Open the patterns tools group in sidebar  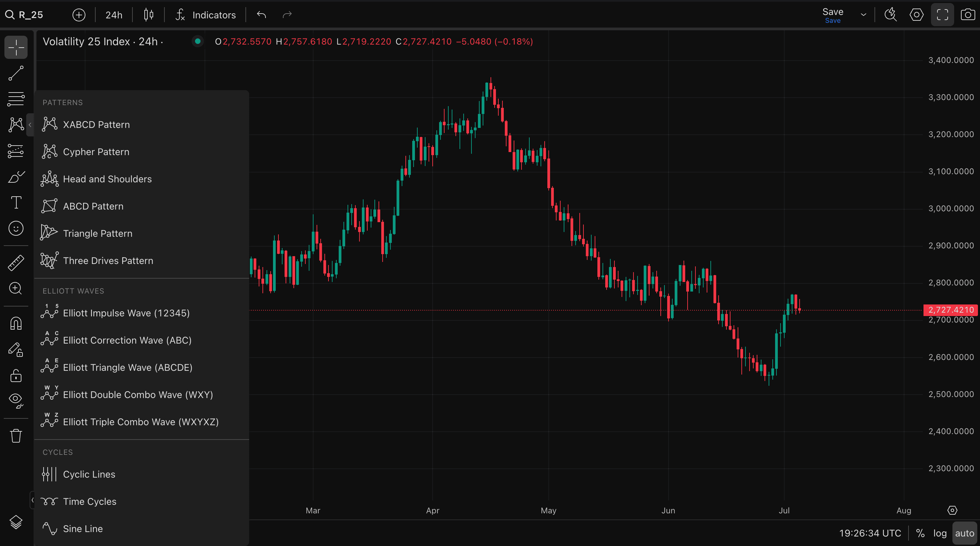click(16, 125)
